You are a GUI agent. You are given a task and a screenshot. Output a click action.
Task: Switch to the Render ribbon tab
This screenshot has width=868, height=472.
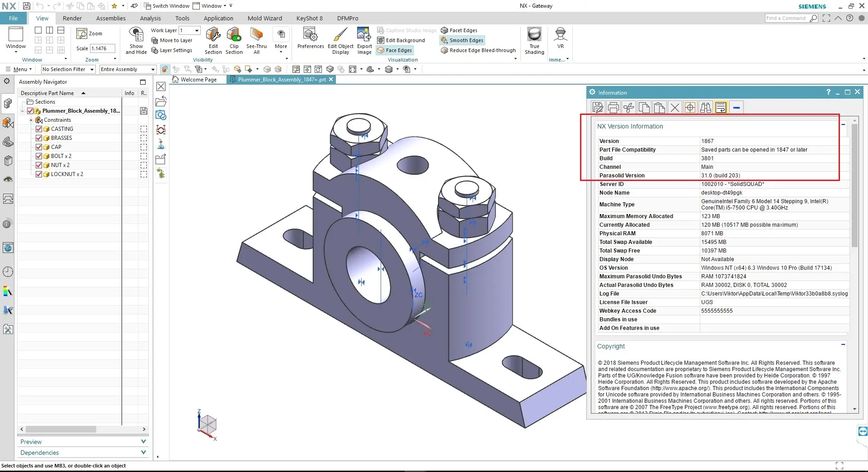(x=72, y=18)
